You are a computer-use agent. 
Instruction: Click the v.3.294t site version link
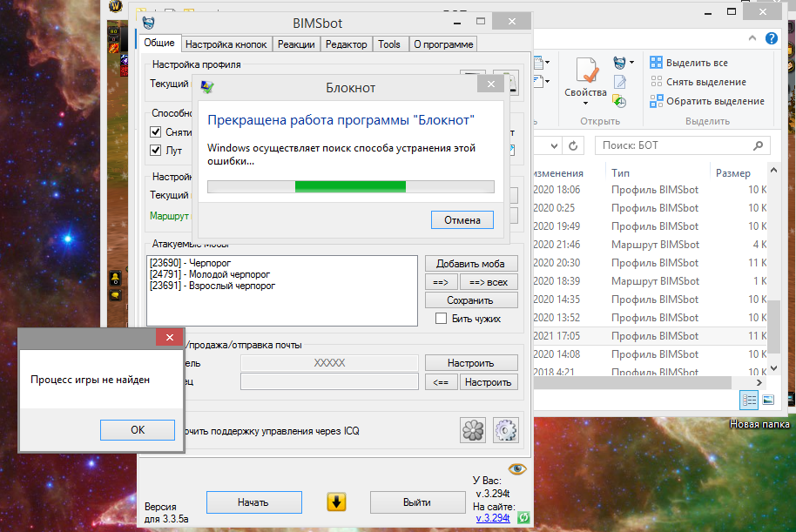click(x=495, y=518)
